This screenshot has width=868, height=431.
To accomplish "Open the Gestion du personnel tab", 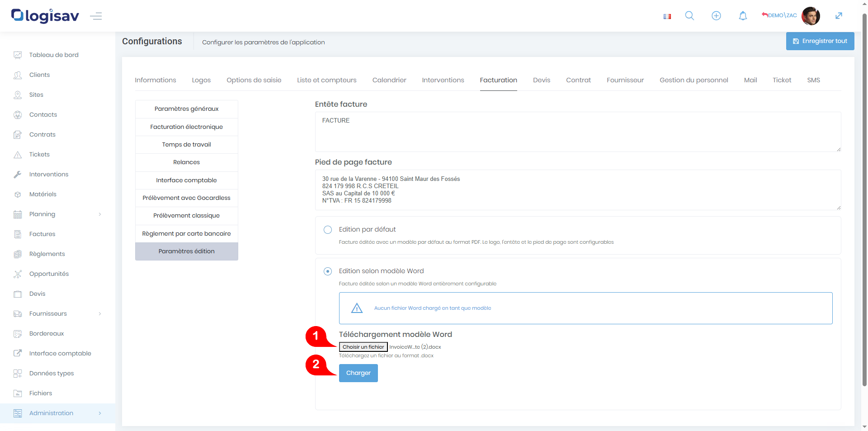I will click(x=693, y=80).
